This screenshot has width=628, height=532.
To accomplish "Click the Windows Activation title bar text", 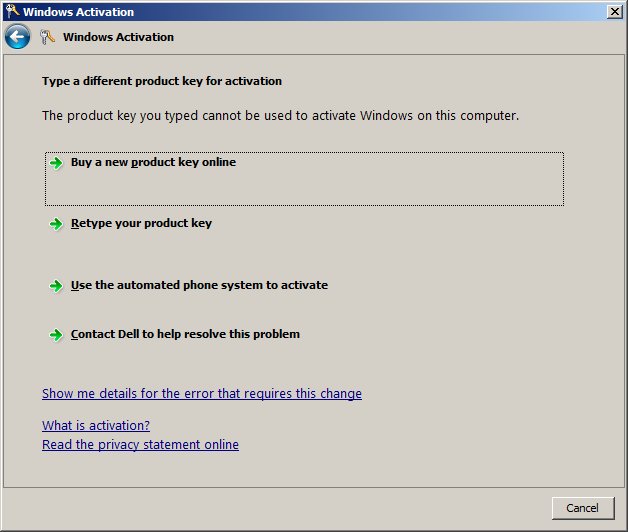I will click(78, 12).
